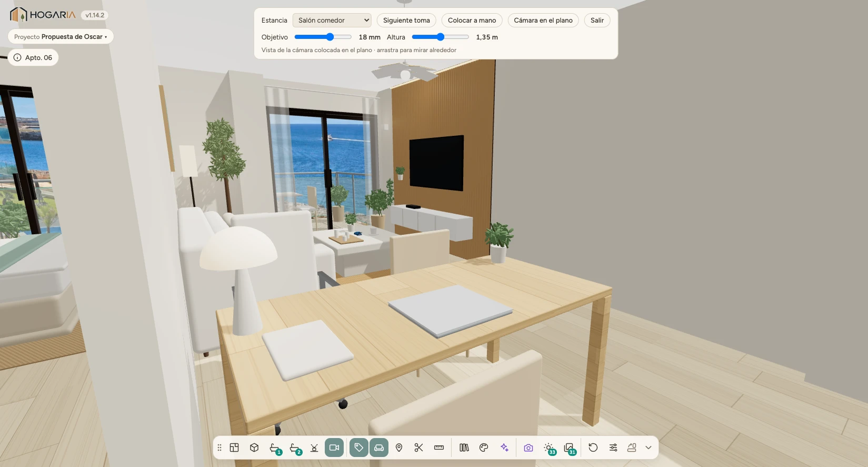
Task: Click the Colocar a mano button
Action: [x=472, y=21]
